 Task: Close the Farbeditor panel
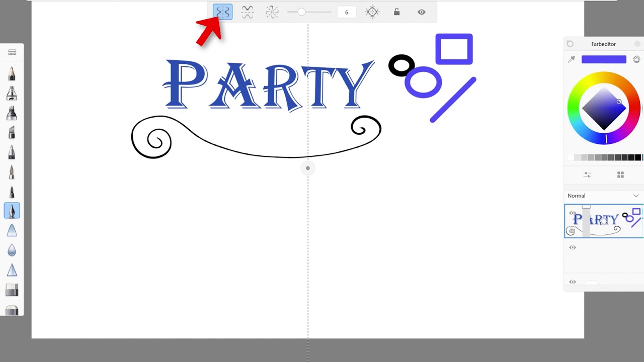tap(637, 44)
